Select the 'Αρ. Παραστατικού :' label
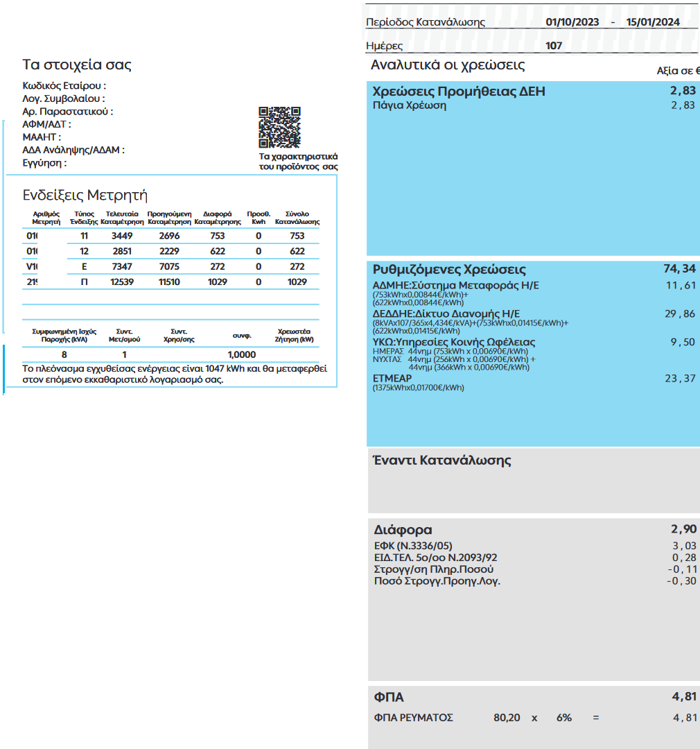The height and width of the screenshot is (749, 700). [68, 111]
